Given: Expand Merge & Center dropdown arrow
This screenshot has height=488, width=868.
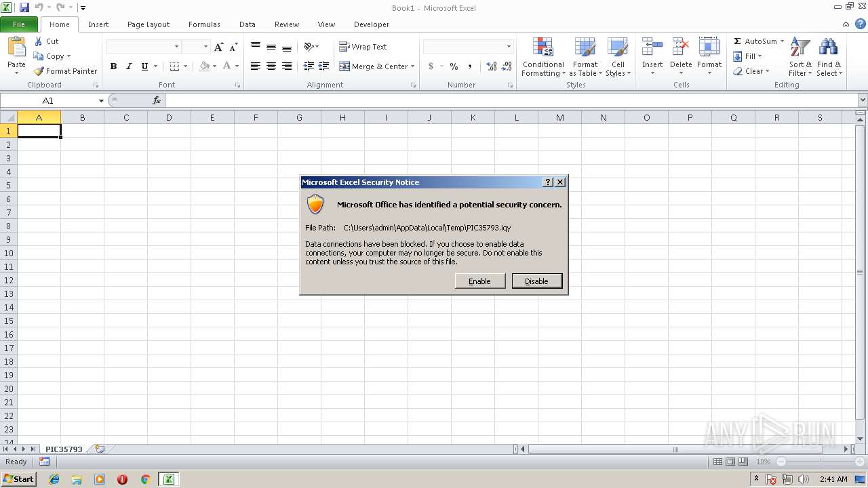Looking at the screenshot, I should tap(412, 66).
